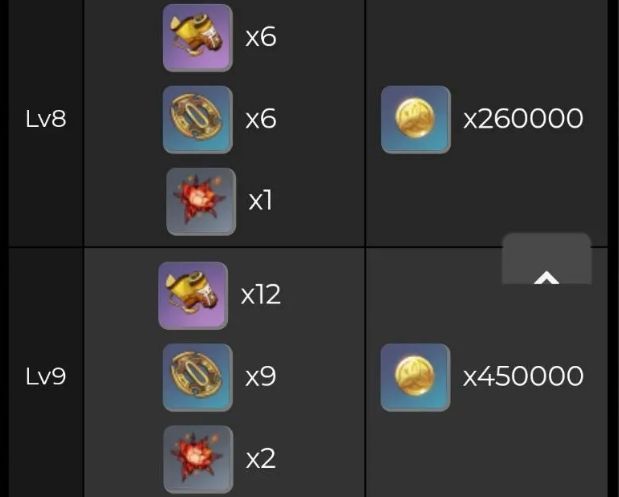619x497 pixels.
Task: Click the Lv8 row label
Action: click(46, 118)
